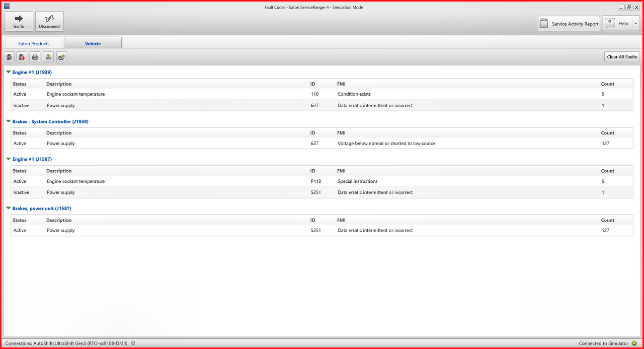Viewport: 644px width, 349px height.
Task: Select fault ID P110 in Engine #1 (J1587)
Action: pyautogui.click(x=316, y=181)
